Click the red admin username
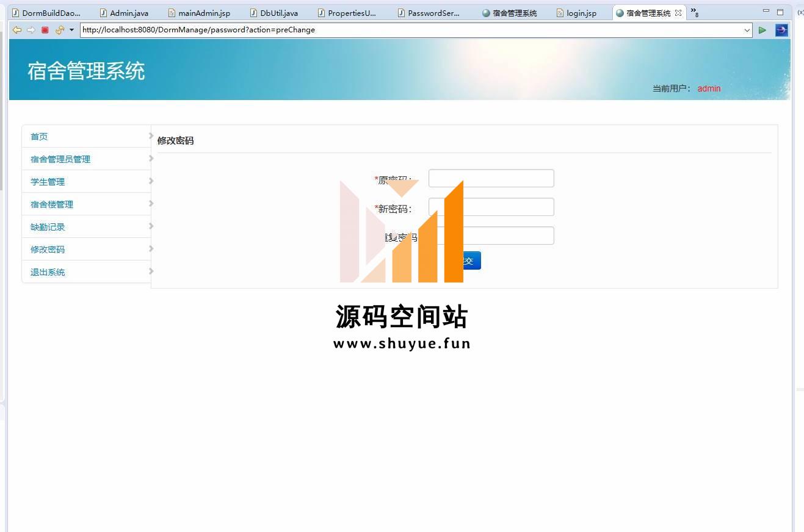Viewport: 804px width, 532px height. coord(709,88)
